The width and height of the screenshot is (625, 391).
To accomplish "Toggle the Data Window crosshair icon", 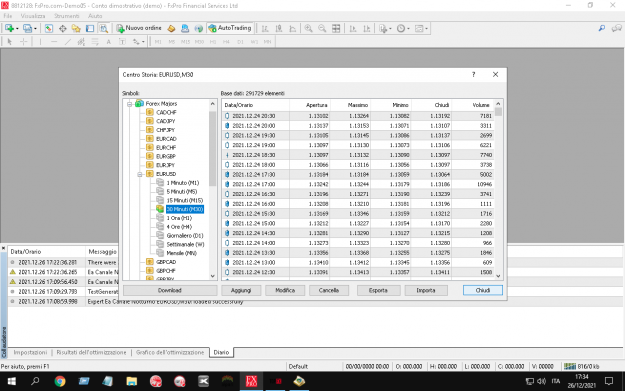I will coord(63,28).
